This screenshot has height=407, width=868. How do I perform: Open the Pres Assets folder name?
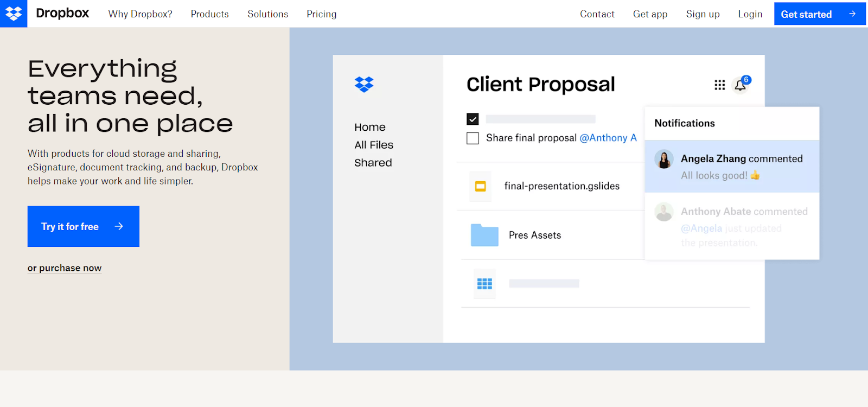(535, 235)
